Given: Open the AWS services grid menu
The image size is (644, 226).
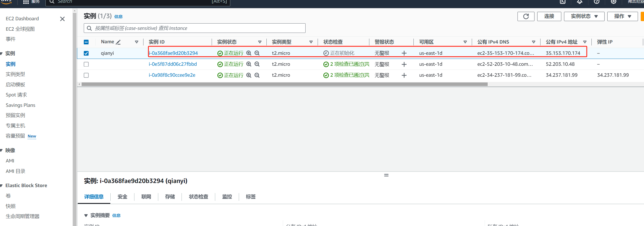Looking at the screenshot, I should click(26, 2).
